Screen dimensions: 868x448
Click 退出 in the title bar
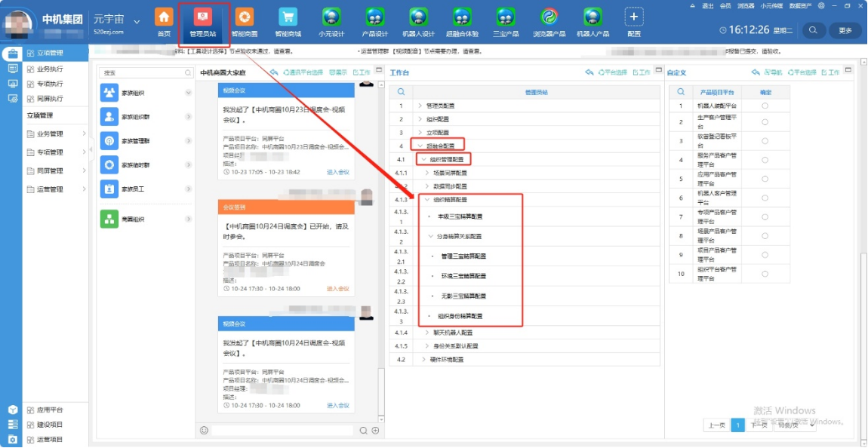[707, 5]
